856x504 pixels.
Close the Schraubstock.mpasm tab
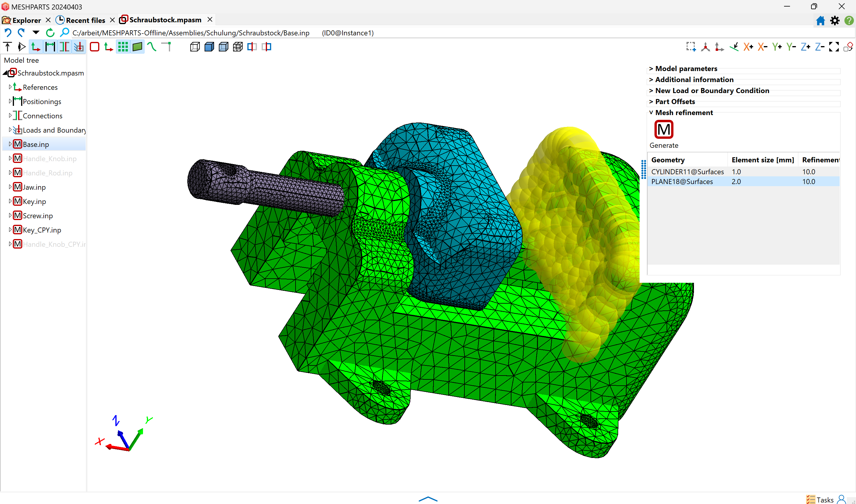(x=210, y=19)
